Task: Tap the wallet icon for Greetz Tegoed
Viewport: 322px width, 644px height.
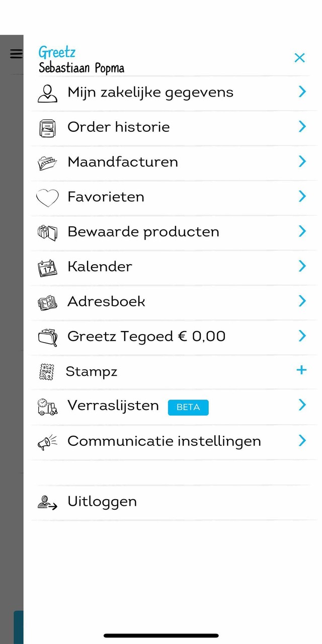Action: [47, 337]
